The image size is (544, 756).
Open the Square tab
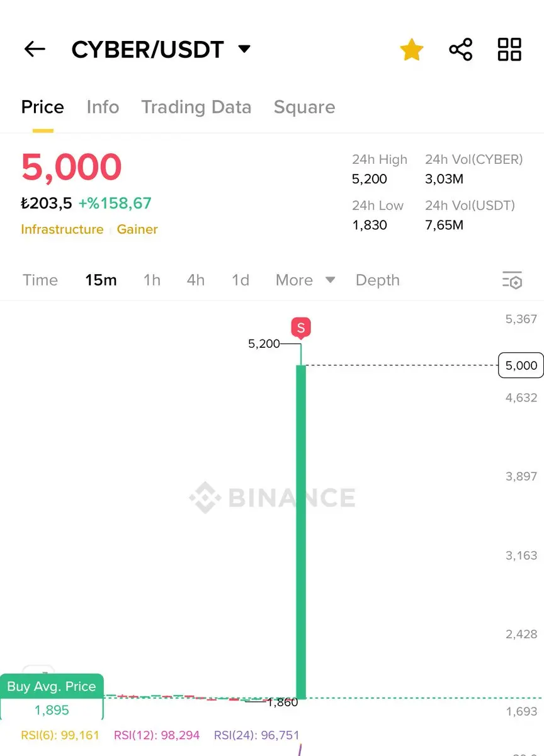304,107
